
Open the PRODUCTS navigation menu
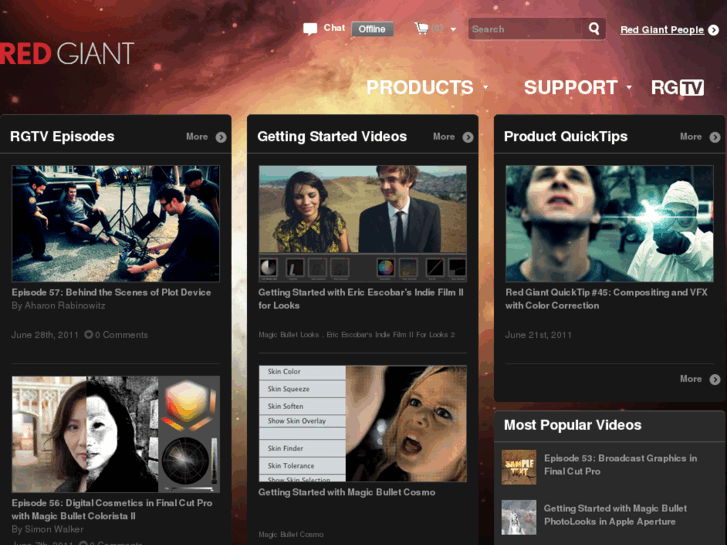[420, 87]
